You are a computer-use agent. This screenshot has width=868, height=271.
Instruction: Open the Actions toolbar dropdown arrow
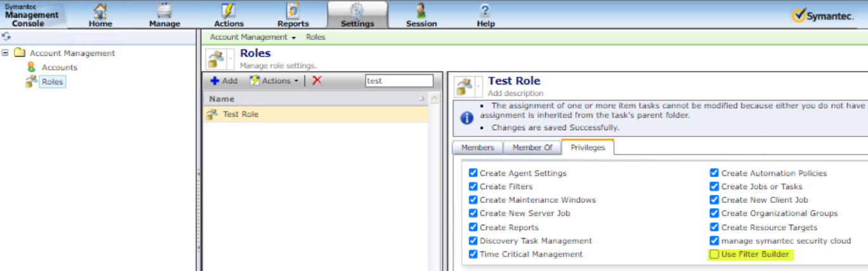tap(296, 81)
